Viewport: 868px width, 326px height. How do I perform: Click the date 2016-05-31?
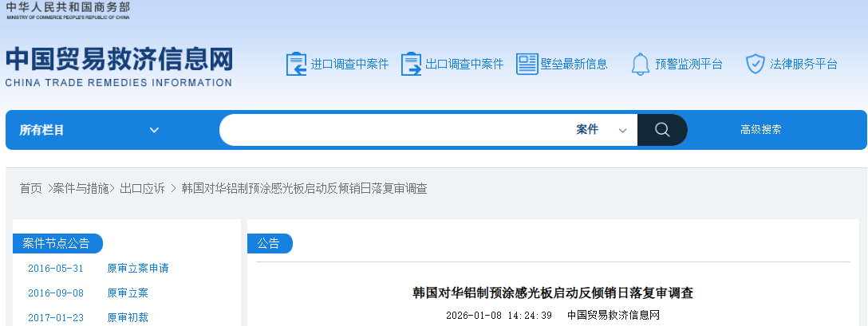pyautogui.click(x=55, y=269)
